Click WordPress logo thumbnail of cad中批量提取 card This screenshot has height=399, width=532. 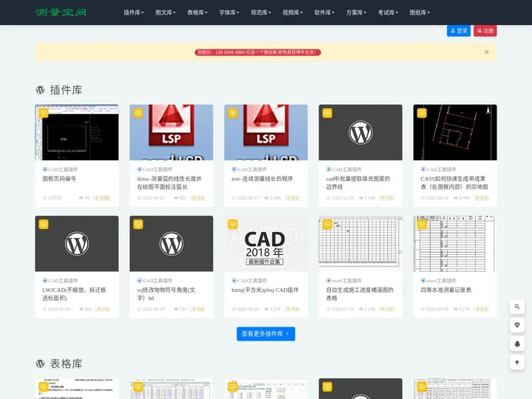click(x=361, y=132)
